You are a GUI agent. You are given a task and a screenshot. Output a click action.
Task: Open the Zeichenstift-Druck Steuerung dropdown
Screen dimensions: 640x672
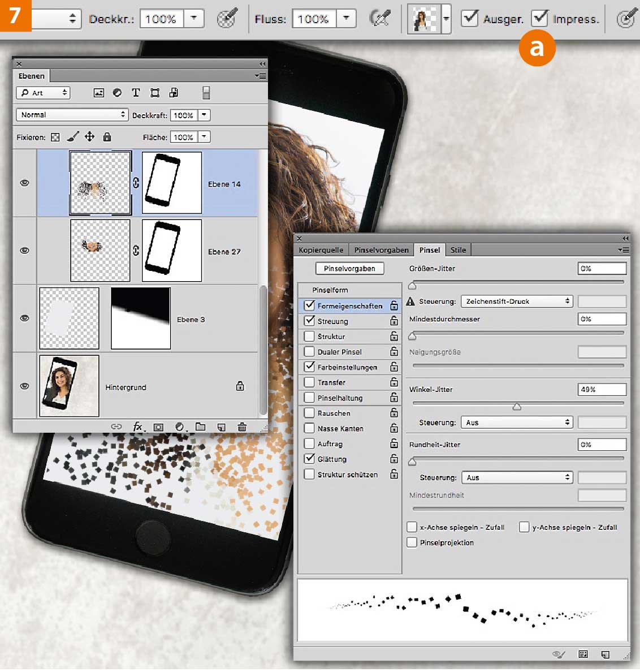(517, 301)
